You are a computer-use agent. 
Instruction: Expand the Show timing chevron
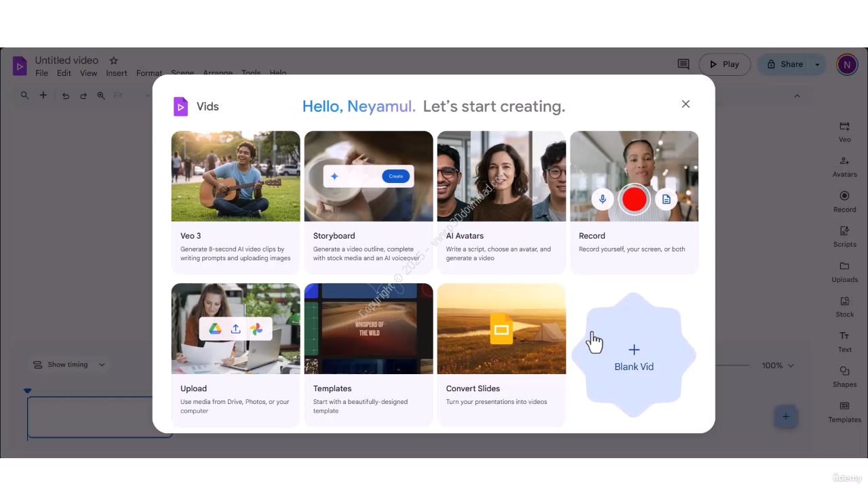(102, 365)
